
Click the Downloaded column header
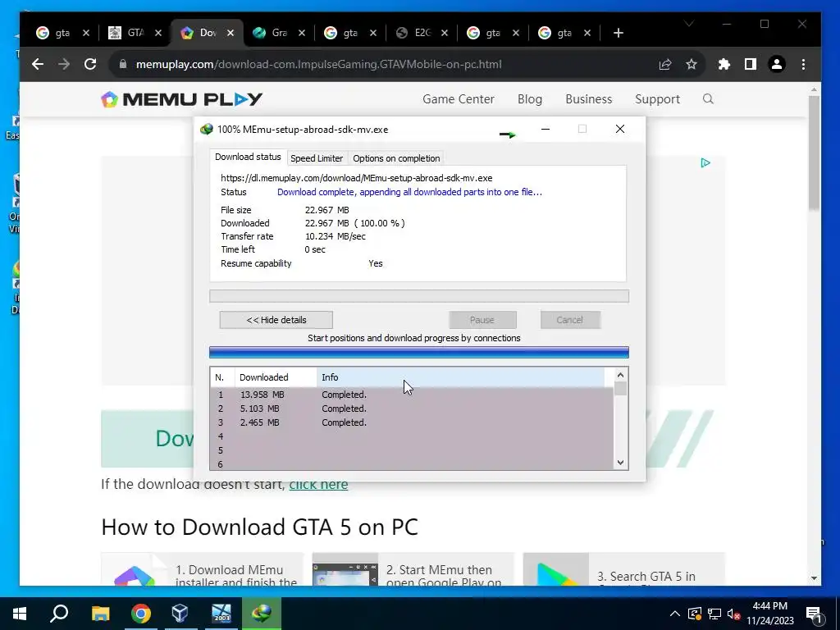coord(276,377)
